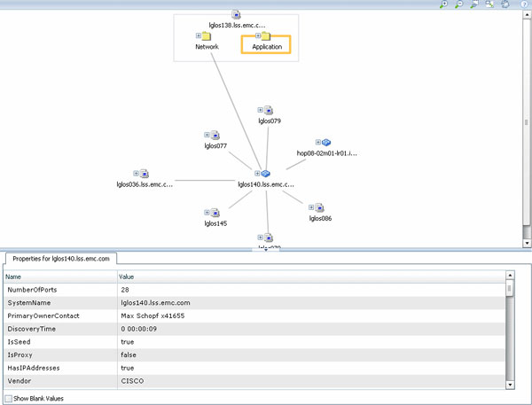Select the HasIPAddresses property name
Image resolution: width=532 pixels, height=405 pixels.
coord(34,368)
